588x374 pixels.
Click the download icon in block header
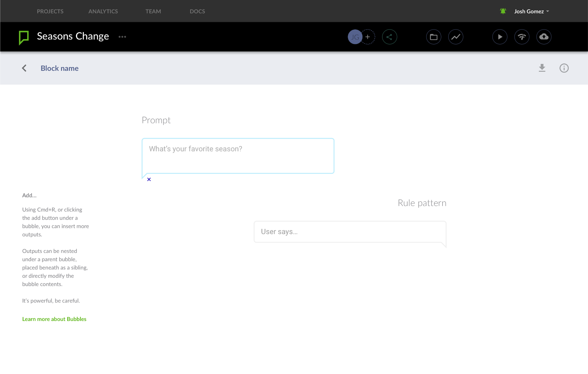pyautogui.click(x=542, y=68)
